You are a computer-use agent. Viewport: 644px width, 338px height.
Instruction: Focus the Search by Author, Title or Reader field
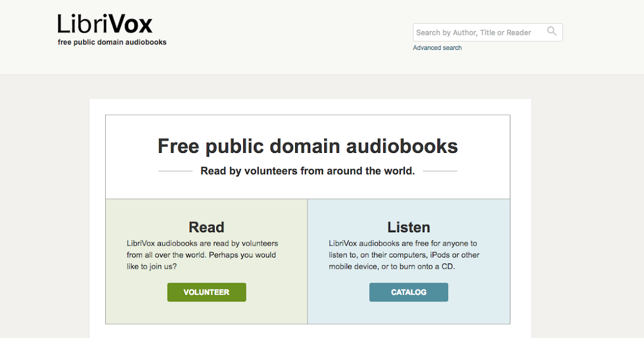click(478, 33)
